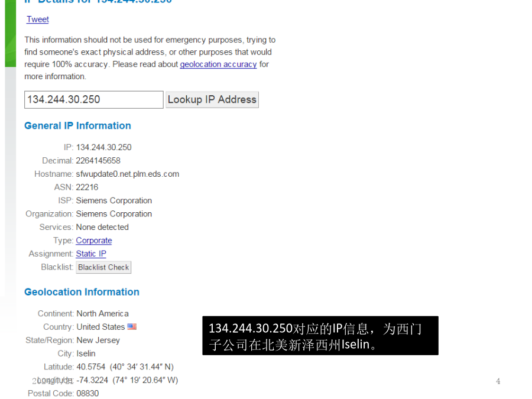The height and width of the screenshot is (399, 532).
Task: Select Services value None detected
Action: pyautogui.click(x=102, y=228)
